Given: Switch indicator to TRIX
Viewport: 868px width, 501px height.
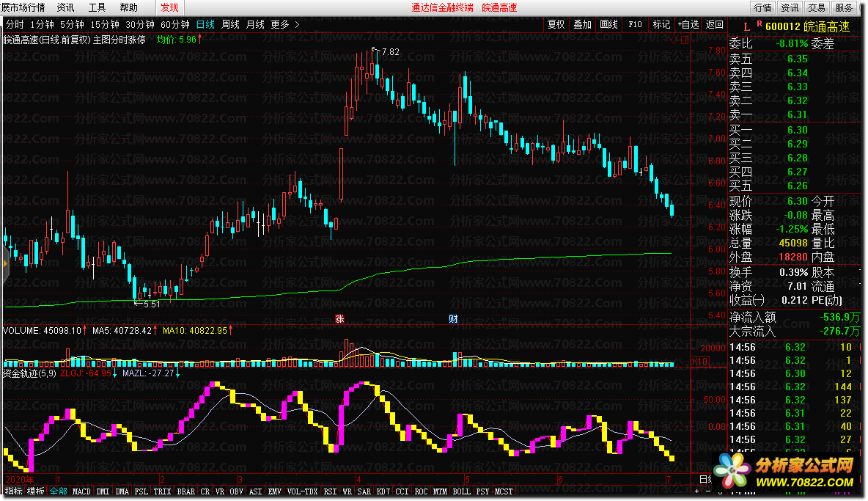Looking at the screenshot, I should (162, 491).
